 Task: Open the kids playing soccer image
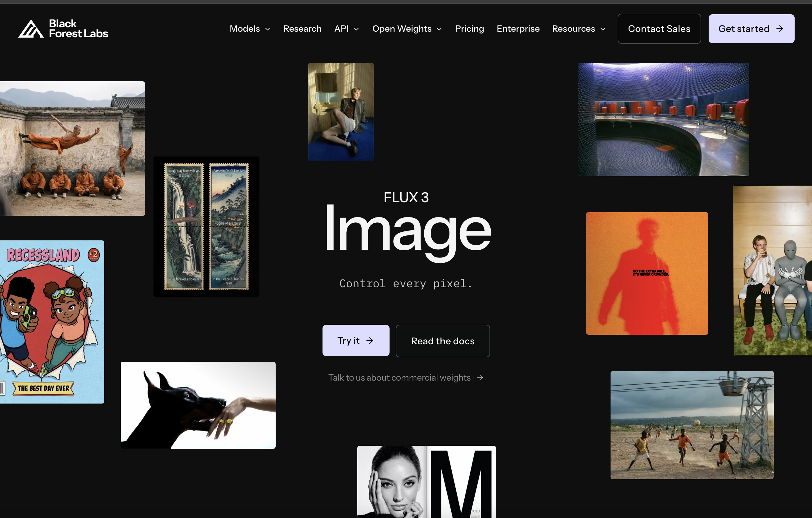[x=692, y=425]
